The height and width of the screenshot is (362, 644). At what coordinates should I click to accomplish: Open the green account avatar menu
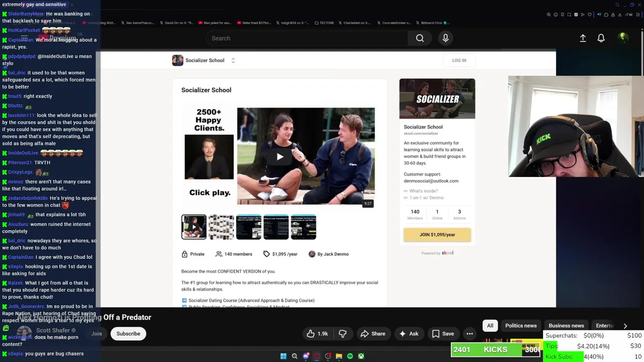coord(622,38)
